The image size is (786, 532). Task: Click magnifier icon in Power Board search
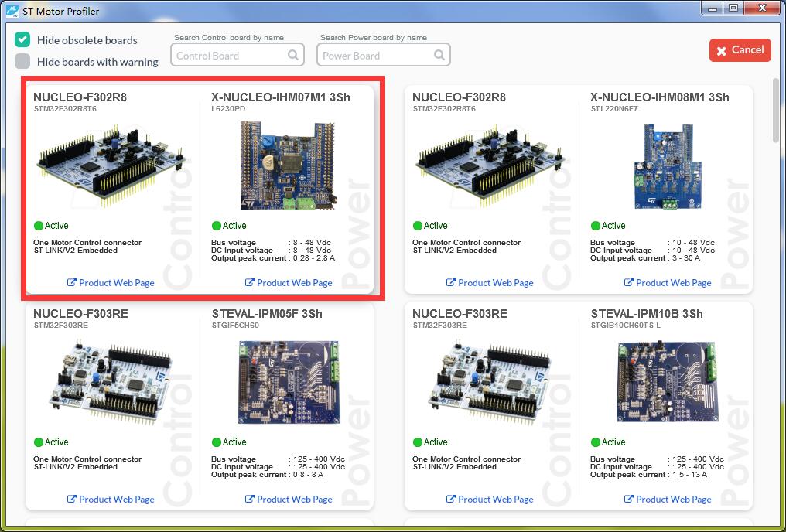439,55
